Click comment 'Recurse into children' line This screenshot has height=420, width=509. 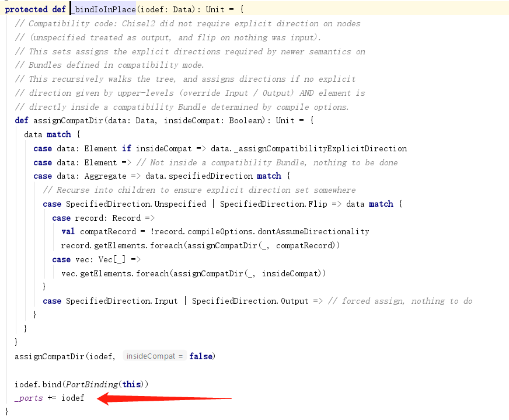pyautogui.click(x=199, y=190)
